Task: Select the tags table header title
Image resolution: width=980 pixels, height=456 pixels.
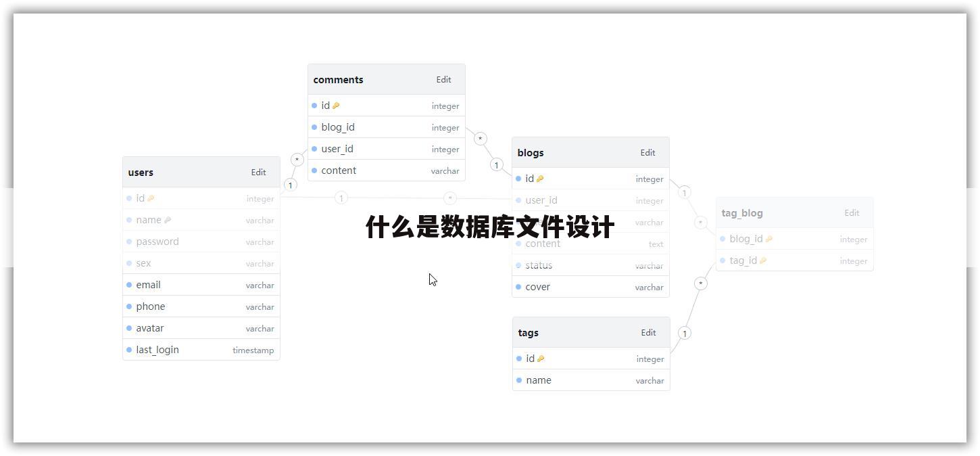Action: tap(528, 332)
